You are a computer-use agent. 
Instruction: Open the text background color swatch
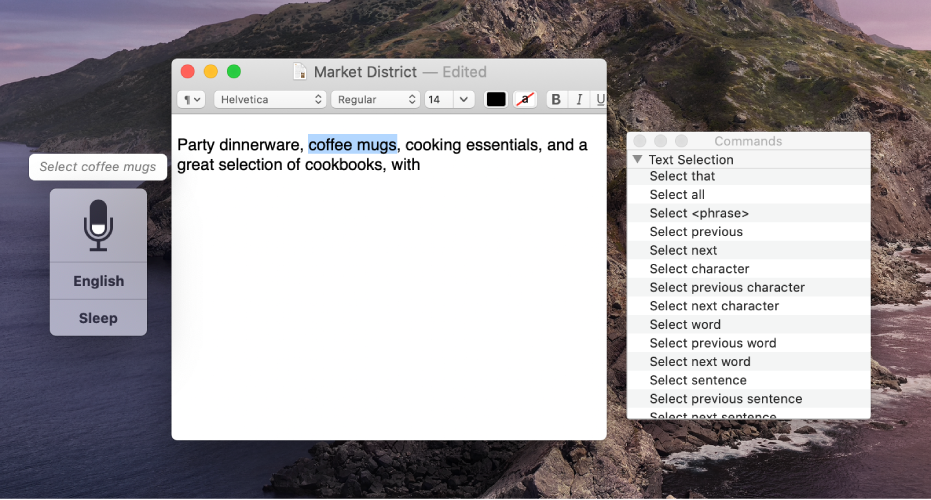coord(525,99)
